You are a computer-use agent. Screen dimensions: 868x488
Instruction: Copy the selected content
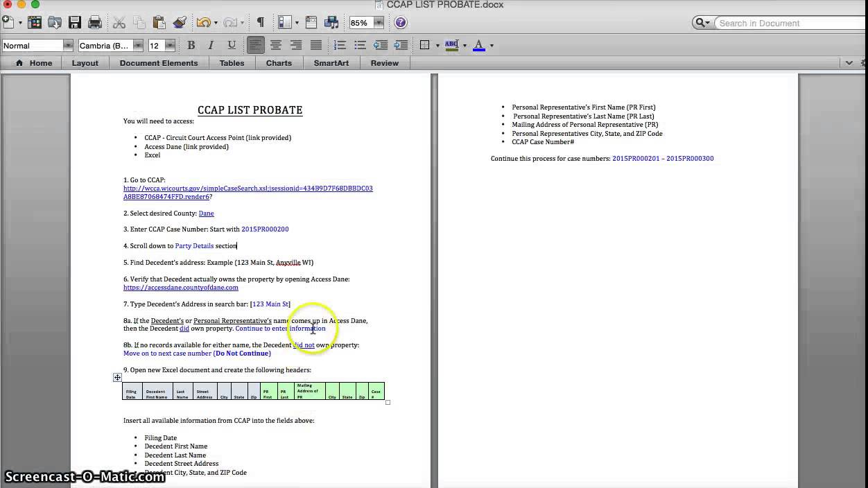[x=139, y=22]
